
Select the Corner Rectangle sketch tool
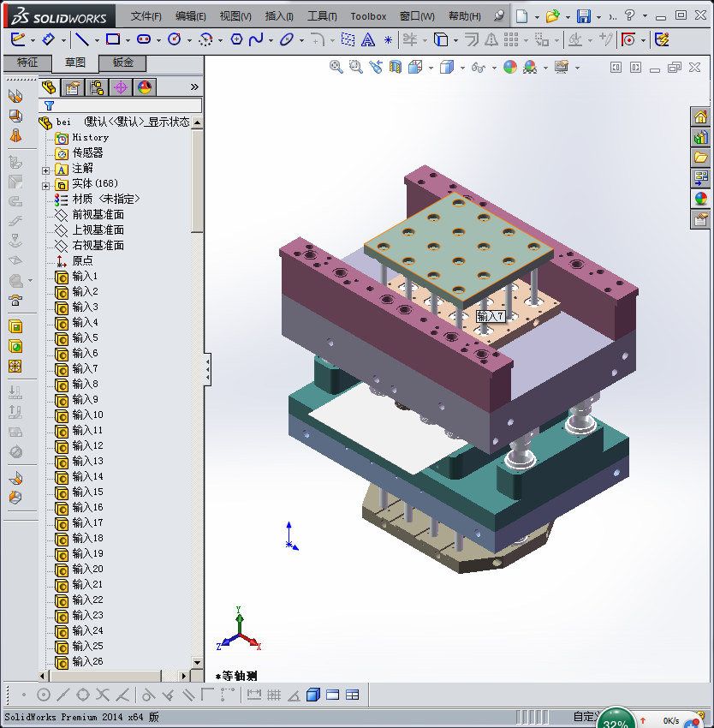(x=113, y=39)
